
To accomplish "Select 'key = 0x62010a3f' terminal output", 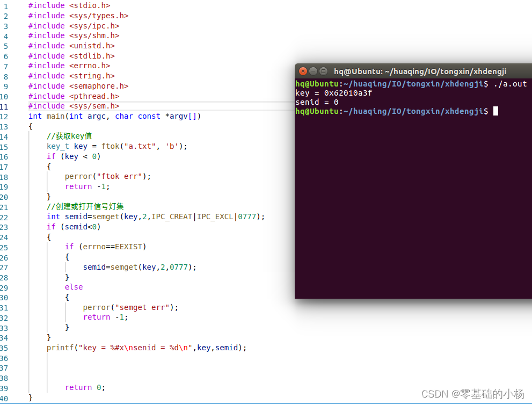I will click(333, 93).
